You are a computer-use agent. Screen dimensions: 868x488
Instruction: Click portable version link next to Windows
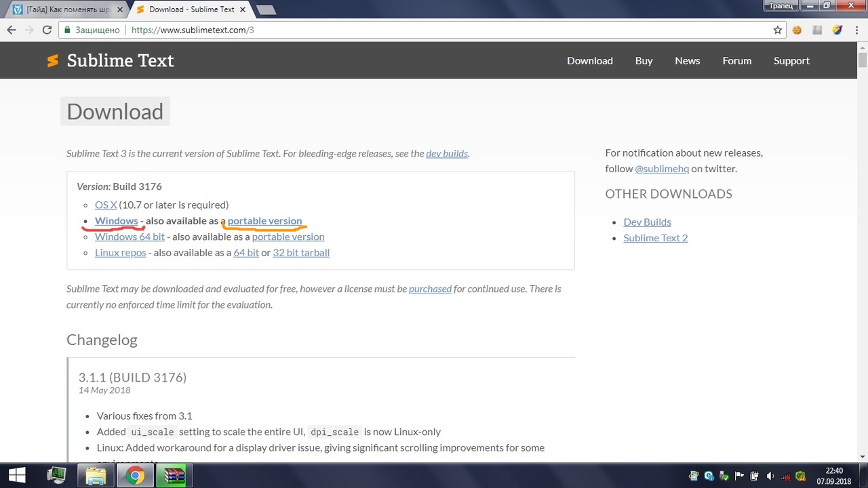point(264,221)
